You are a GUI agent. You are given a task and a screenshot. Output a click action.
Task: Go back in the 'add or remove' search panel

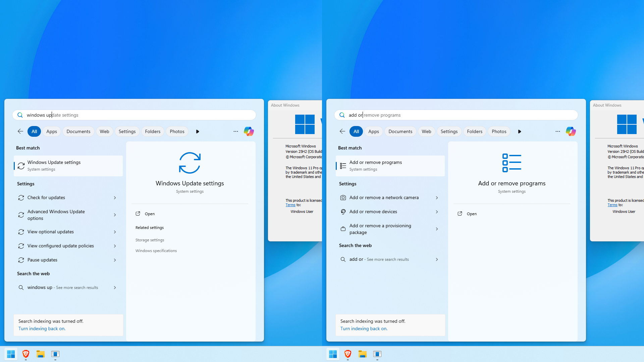342,131
